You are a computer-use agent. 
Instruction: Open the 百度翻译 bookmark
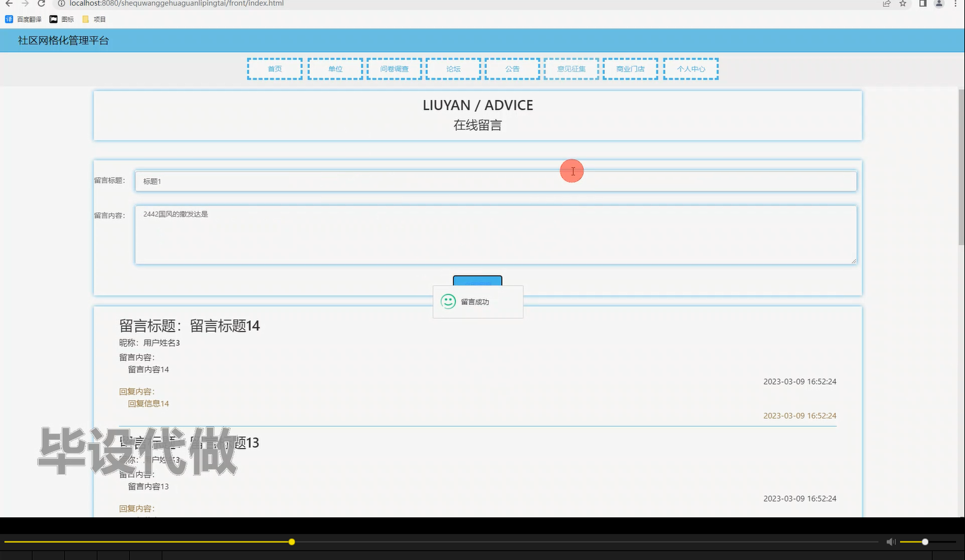(24, 19)
